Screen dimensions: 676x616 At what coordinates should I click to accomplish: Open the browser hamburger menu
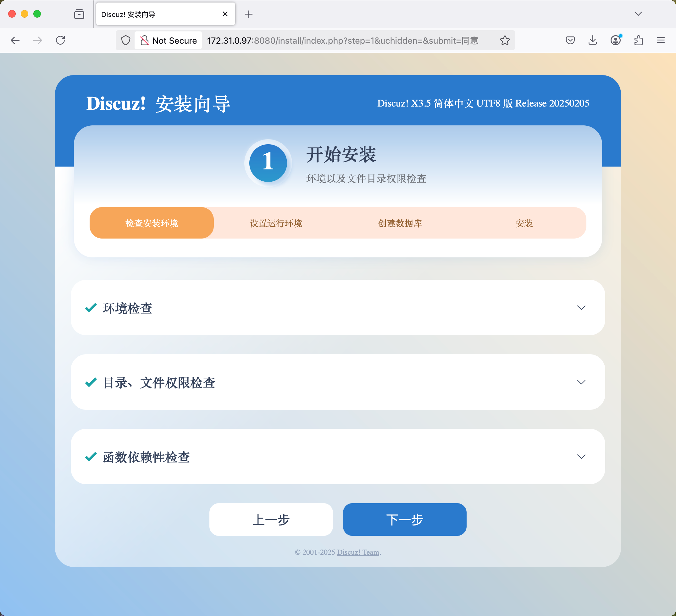[661, 41]
